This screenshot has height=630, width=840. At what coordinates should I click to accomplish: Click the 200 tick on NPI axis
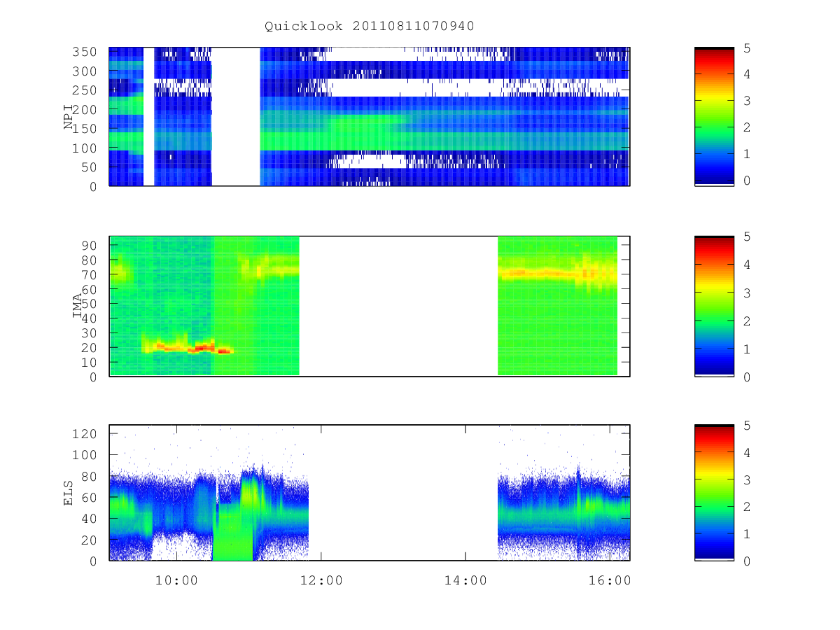[x=86, y=110]
